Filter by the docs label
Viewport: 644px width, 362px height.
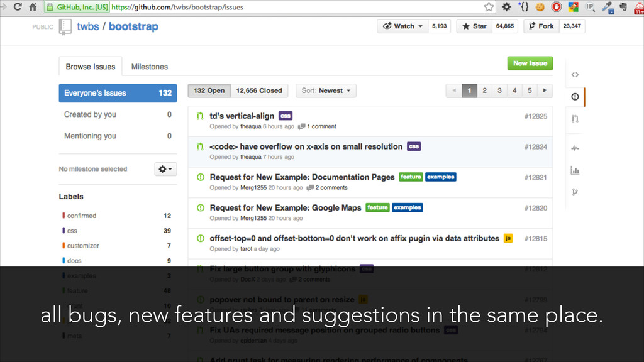116,261
